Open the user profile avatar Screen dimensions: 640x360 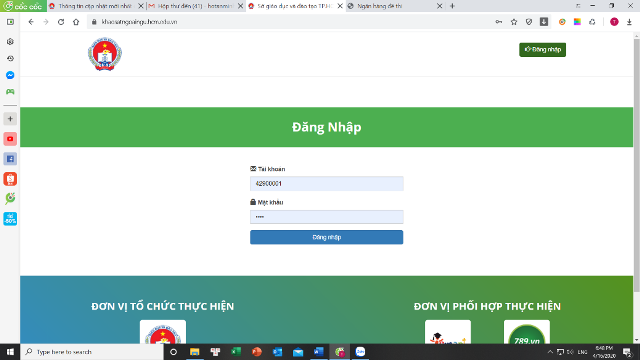pos(614,22)
